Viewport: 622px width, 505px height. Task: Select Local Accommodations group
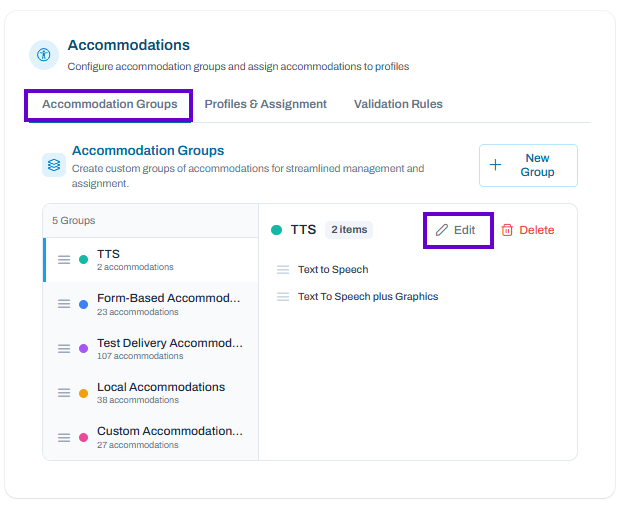click(x=151, y=393)
